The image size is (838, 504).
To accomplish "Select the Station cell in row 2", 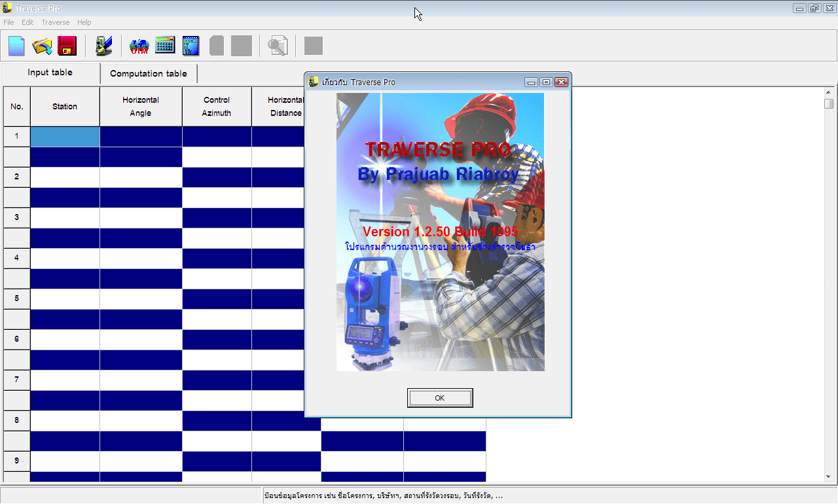I will point(65,177).
